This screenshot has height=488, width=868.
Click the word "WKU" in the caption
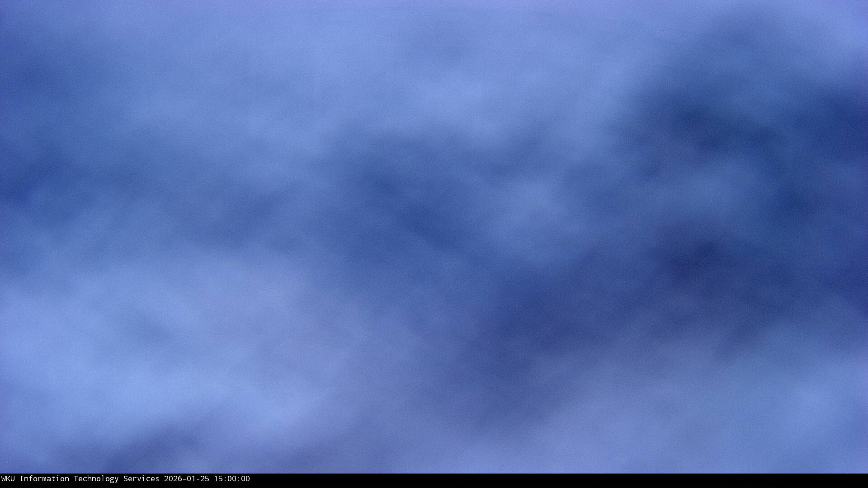click(8, 479)
